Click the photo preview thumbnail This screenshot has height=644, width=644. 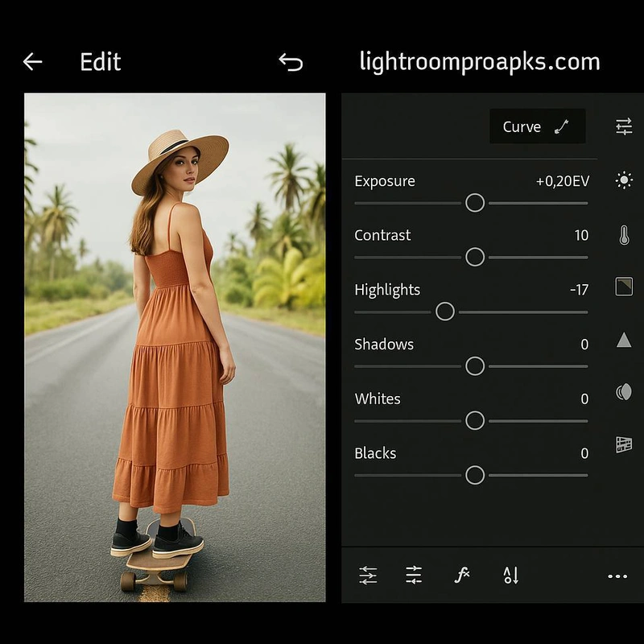[x=167, y=346]
